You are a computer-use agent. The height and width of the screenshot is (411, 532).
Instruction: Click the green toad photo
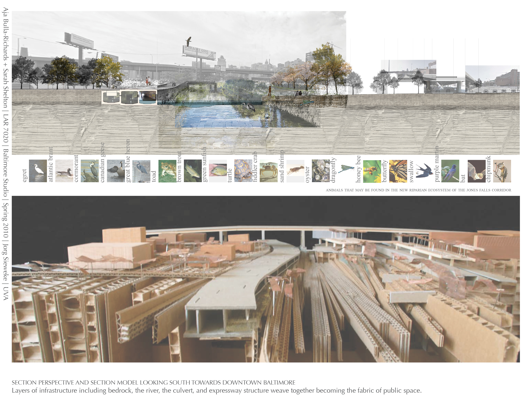(167, 171)
